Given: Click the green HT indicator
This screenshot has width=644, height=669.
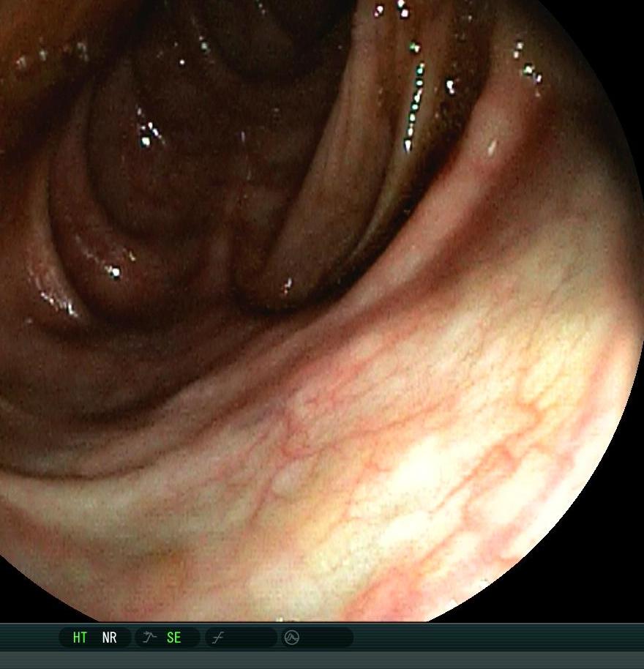Looking at the screenshot, I should coord(80,638).
